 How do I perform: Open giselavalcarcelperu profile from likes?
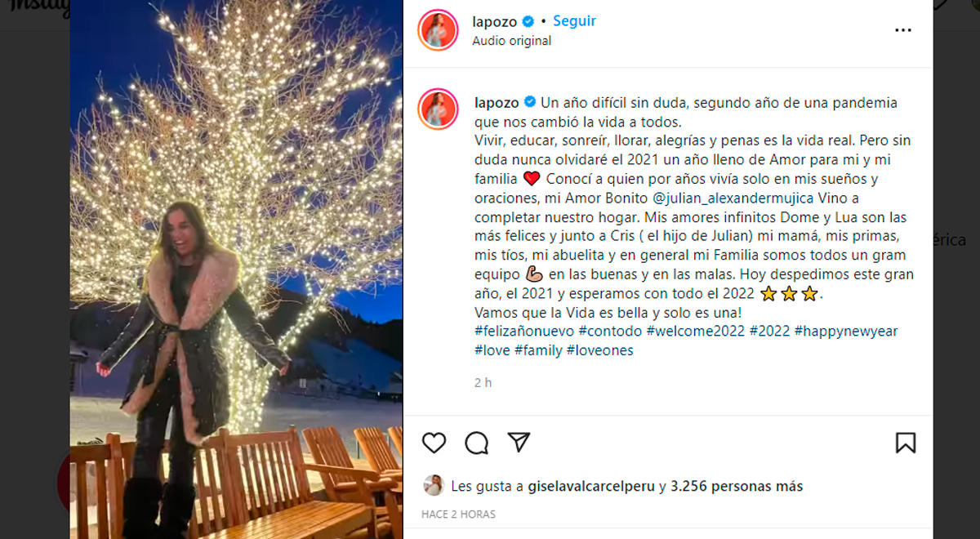tap(591, 486)
